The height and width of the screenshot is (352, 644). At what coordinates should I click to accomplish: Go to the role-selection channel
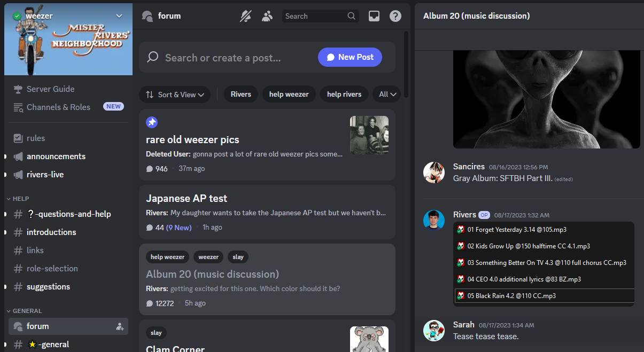[52, 269]
